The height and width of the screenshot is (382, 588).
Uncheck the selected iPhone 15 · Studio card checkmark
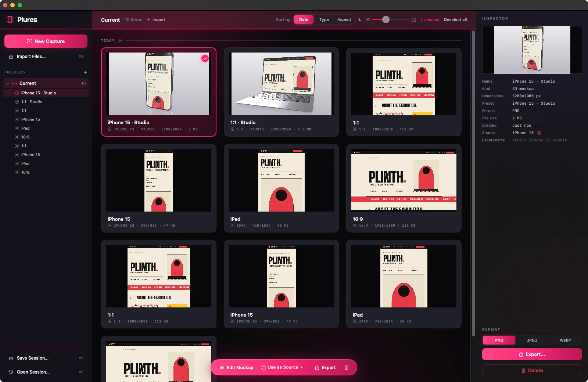(205, 58)
